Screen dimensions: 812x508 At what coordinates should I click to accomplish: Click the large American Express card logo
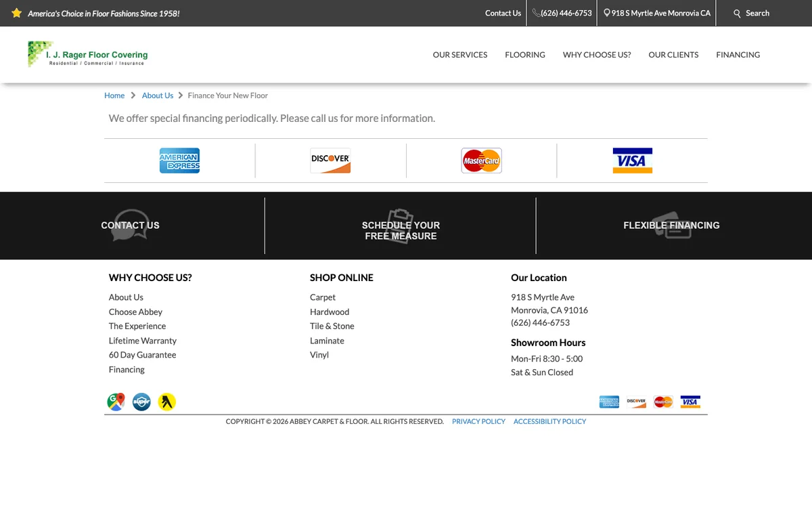[x=179, y=161]
